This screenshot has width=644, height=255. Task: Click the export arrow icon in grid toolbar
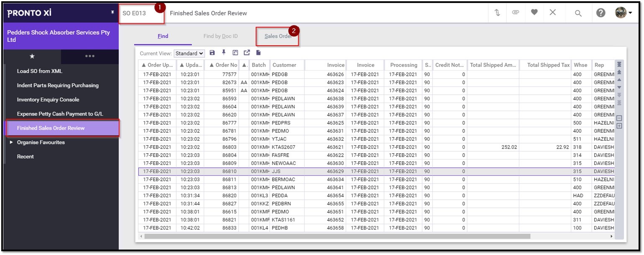pos(247,53)
